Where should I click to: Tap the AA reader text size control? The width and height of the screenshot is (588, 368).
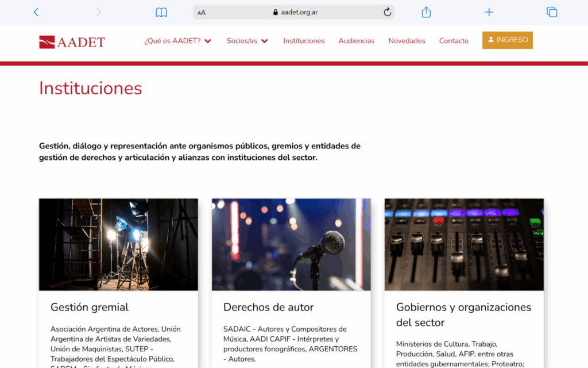[x=202, y=13]
